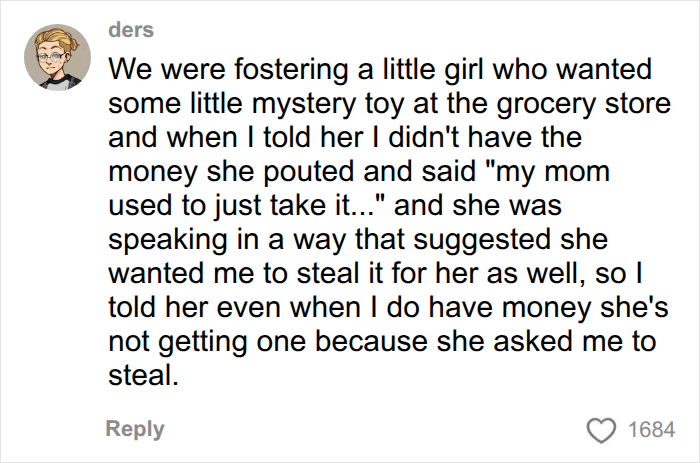Click the last word "steal." of the comment

[144, 375]
